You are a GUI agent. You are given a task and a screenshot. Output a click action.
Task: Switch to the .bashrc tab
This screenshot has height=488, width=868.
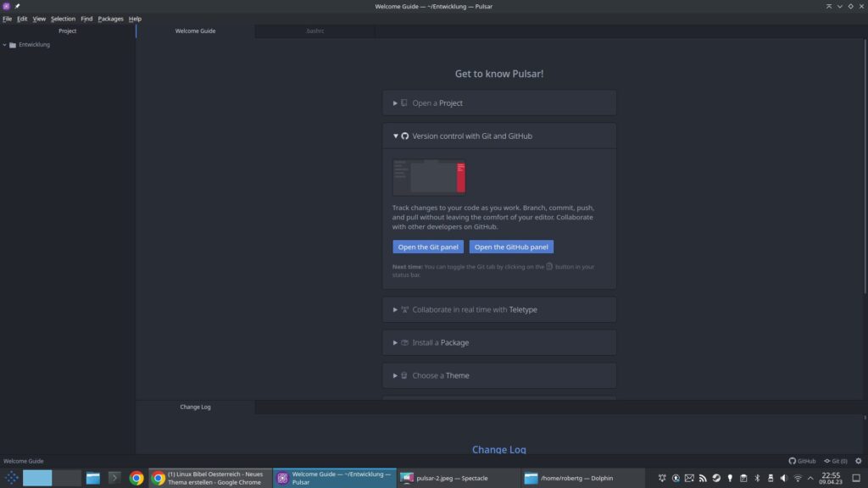(315, 31)
